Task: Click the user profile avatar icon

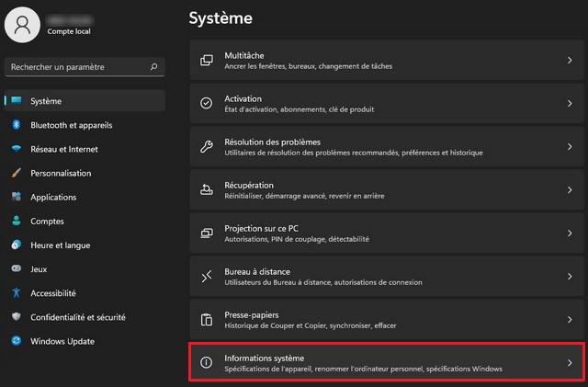Action: coord(22,25)
